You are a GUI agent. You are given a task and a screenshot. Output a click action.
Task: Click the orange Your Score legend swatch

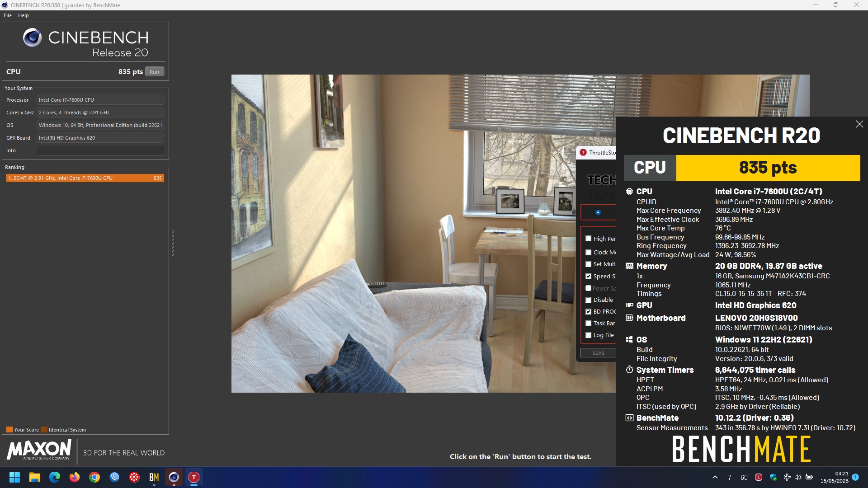[9, 430]
